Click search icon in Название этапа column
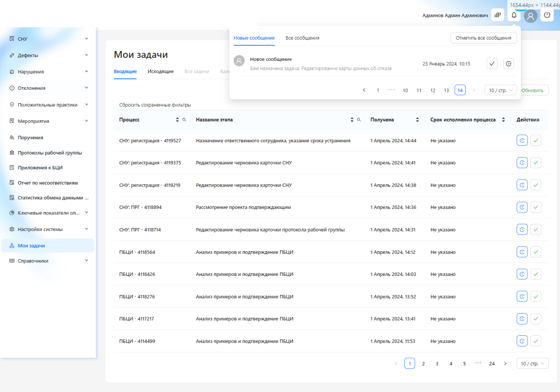 point(359,120)
